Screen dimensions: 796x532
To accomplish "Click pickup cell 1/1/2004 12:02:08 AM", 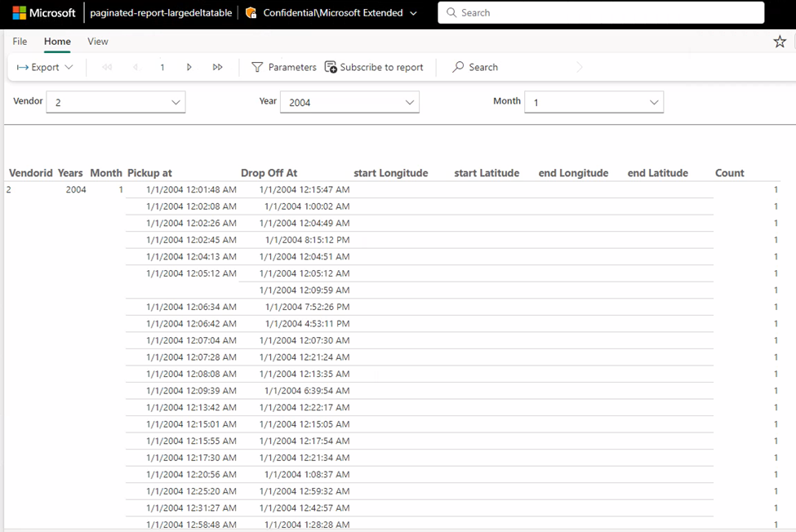I will (191, 206).
